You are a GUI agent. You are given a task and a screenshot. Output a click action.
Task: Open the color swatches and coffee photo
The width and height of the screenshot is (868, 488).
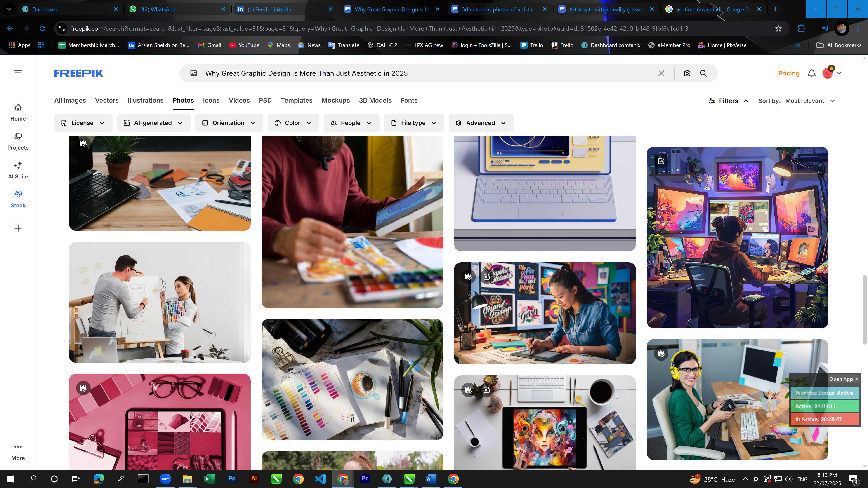pos(352,380)
